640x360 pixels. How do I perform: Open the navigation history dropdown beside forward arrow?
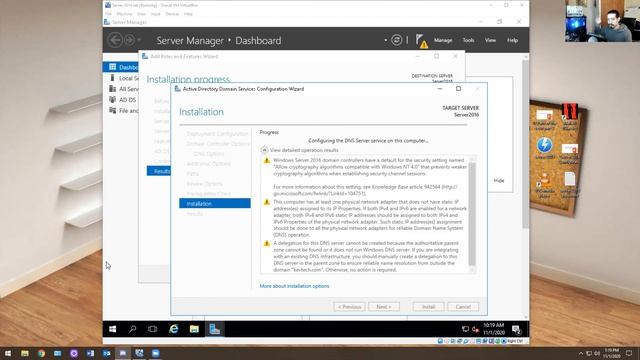click(x=139, y=40)
